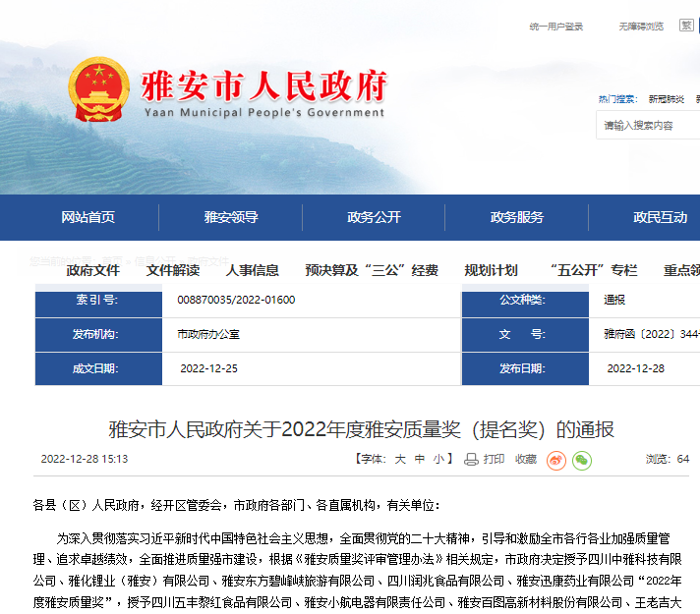Click the 通报 document type value
Image resolution: width=700 pixels, height=614 pixels.
614,300
